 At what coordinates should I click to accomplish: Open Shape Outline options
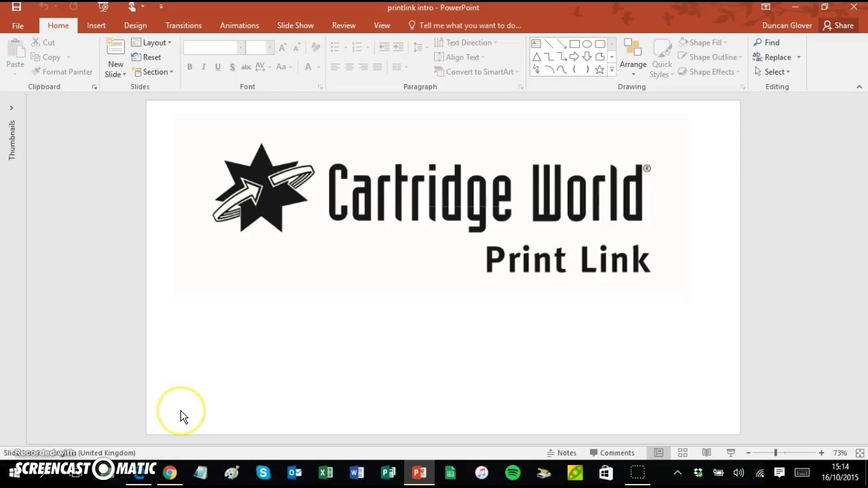tap(710, 57)
